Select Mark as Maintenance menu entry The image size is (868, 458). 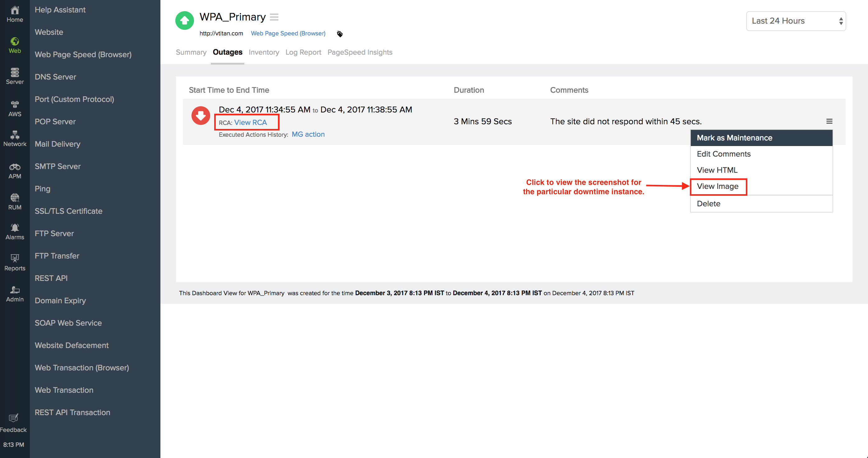coord(734,138)
